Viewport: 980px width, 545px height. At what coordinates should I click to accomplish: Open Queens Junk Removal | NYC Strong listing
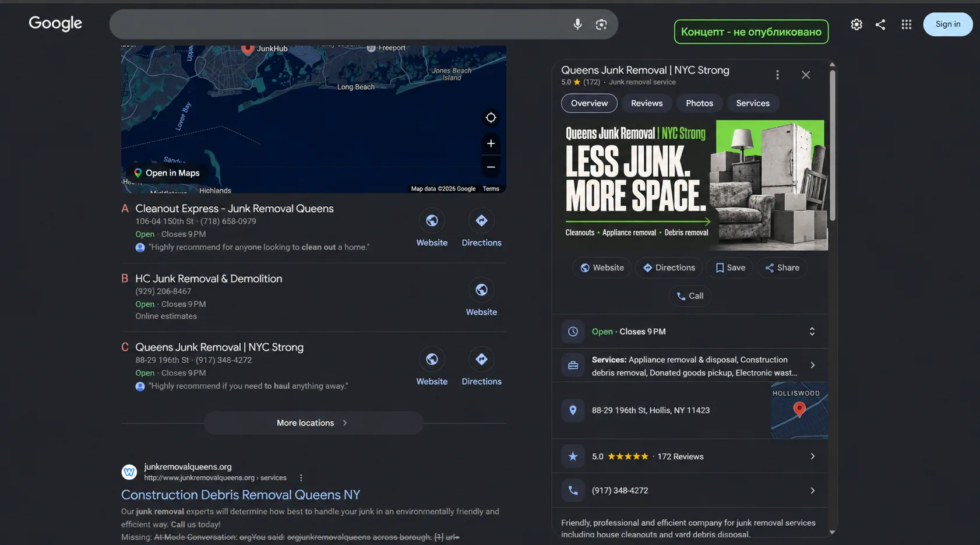[219, 347]
